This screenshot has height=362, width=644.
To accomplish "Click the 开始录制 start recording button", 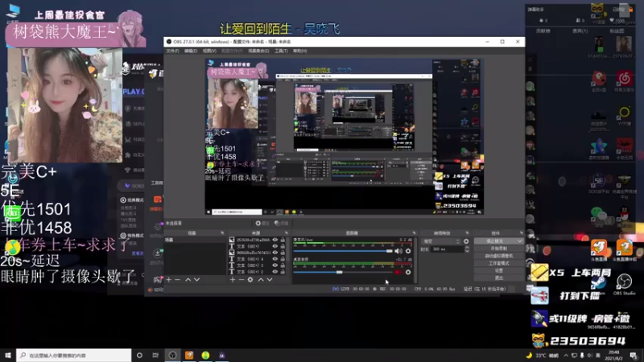I will [498, 249].
